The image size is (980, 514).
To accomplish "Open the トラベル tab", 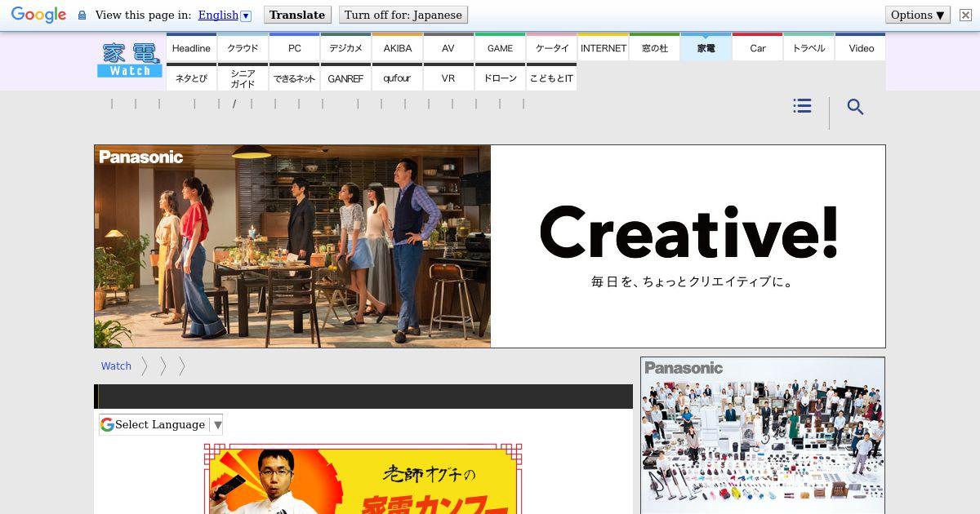I will pos(808,47).
